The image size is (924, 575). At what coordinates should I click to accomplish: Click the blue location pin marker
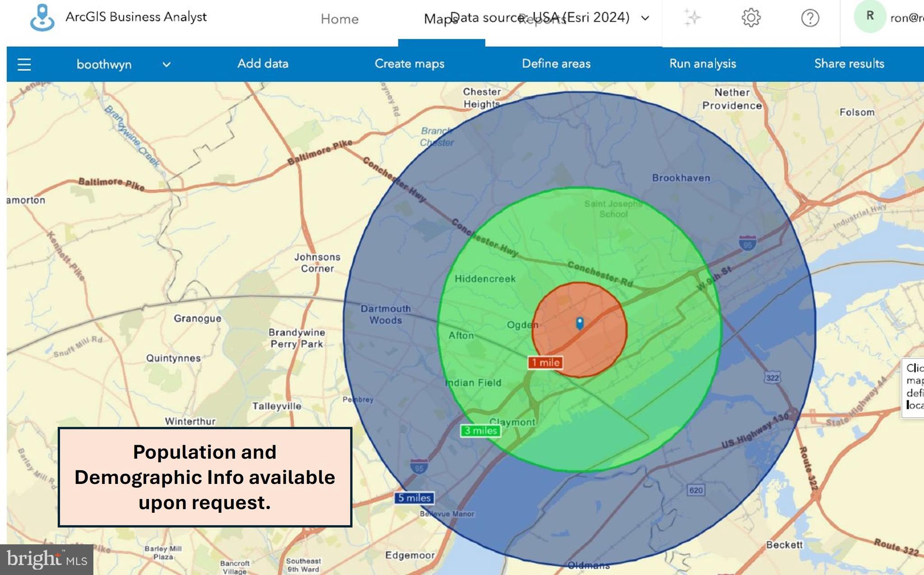[580, 323]
